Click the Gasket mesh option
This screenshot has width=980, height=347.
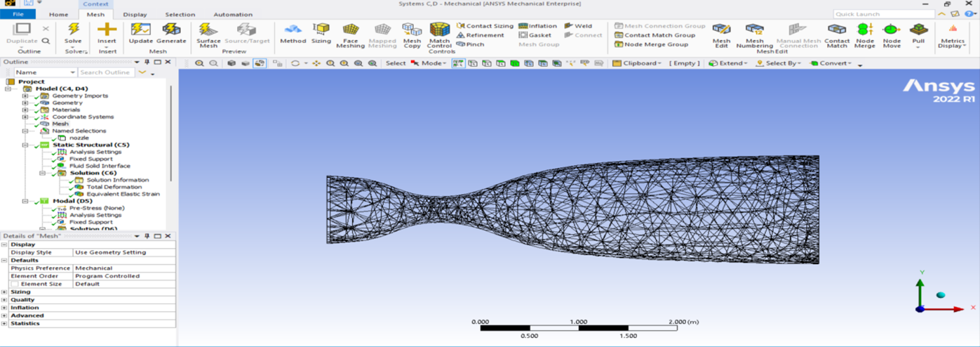pyautogui.click(x=535, y=35)
